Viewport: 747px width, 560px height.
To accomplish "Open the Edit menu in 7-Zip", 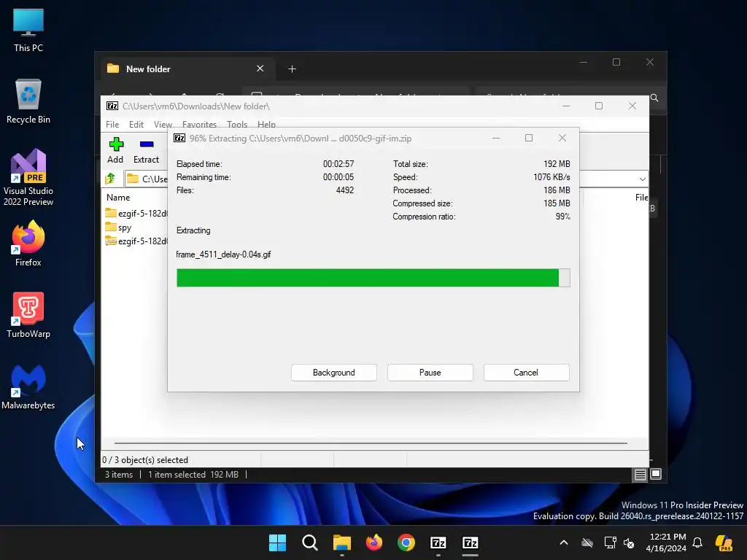I will (136, 124).
